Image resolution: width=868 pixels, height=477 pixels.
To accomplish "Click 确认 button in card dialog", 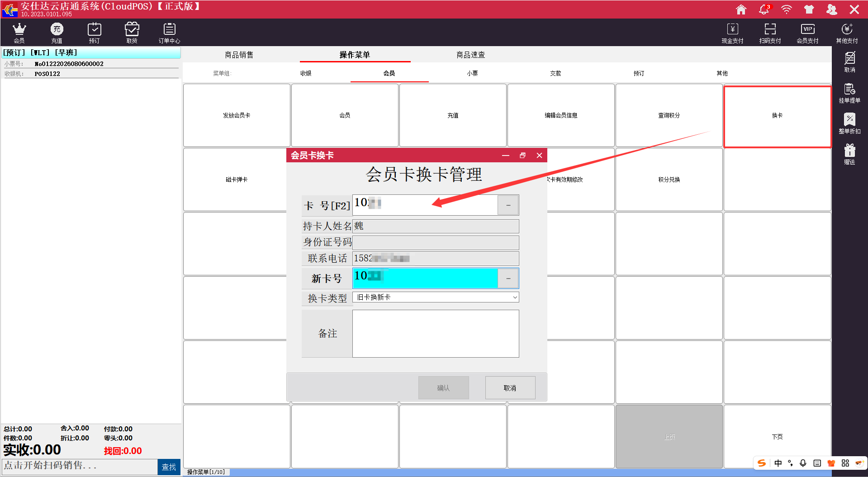I will [x=443, y=388].
